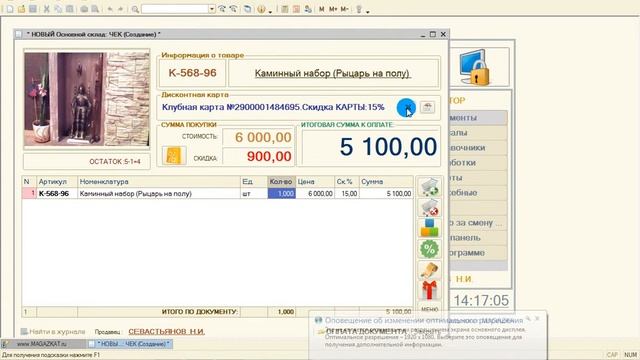
Task: Click article code K-568-96 in info panel
Action: tap(192, 73)
